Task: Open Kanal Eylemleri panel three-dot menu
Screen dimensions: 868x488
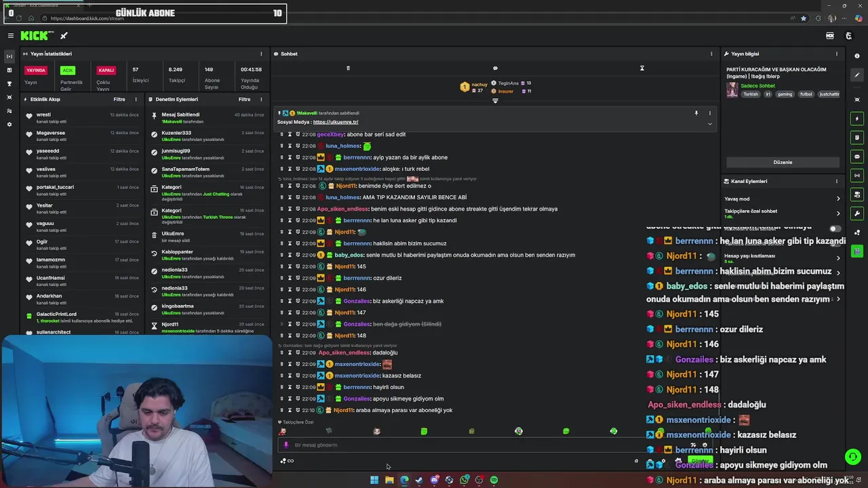Action: [837, 181]
